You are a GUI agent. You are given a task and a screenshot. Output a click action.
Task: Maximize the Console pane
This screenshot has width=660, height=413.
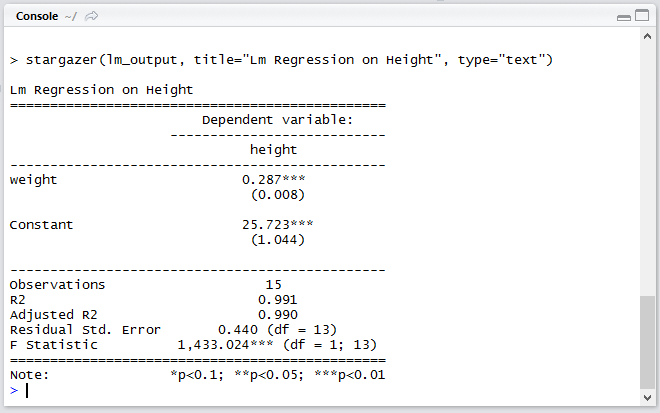[643, 17]
